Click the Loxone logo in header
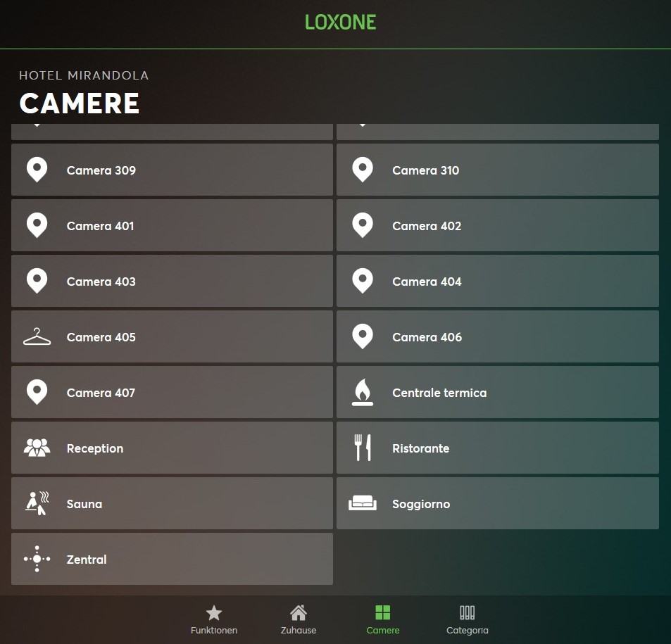The height and width of the screenshot is (644, 671). tap(341, 23)
